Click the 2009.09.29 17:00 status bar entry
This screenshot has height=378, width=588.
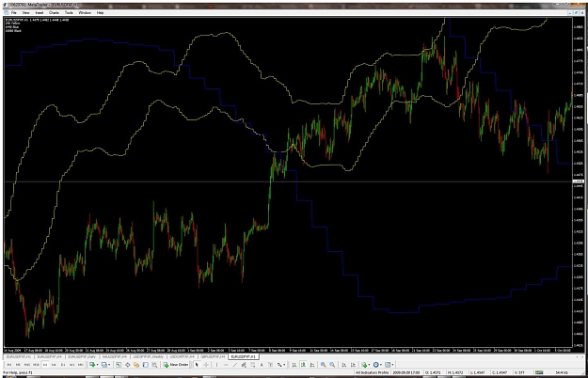[406, 372]
